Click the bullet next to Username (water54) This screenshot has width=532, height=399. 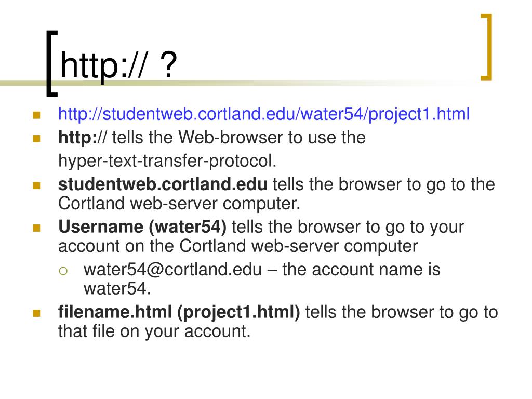click(37, 228)
